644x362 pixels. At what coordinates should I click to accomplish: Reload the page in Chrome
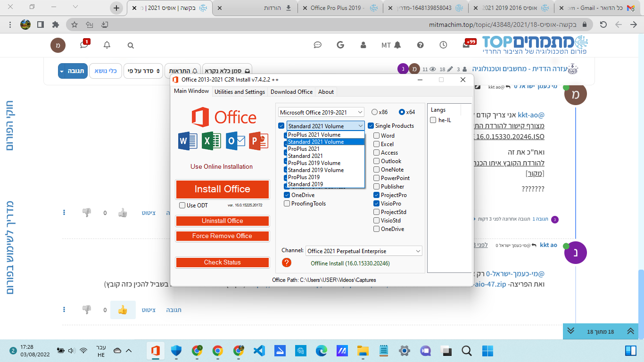coord(603,25)
